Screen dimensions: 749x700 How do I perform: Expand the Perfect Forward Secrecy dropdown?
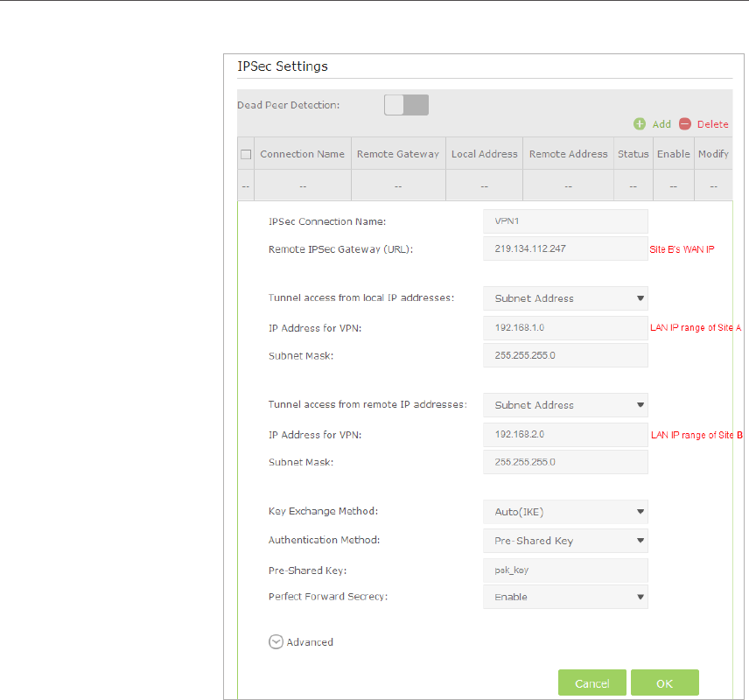(565, 597)
